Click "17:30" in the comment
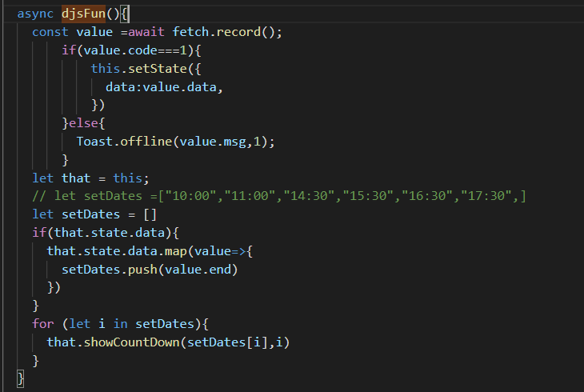The image size is (584, 392). 486,196
